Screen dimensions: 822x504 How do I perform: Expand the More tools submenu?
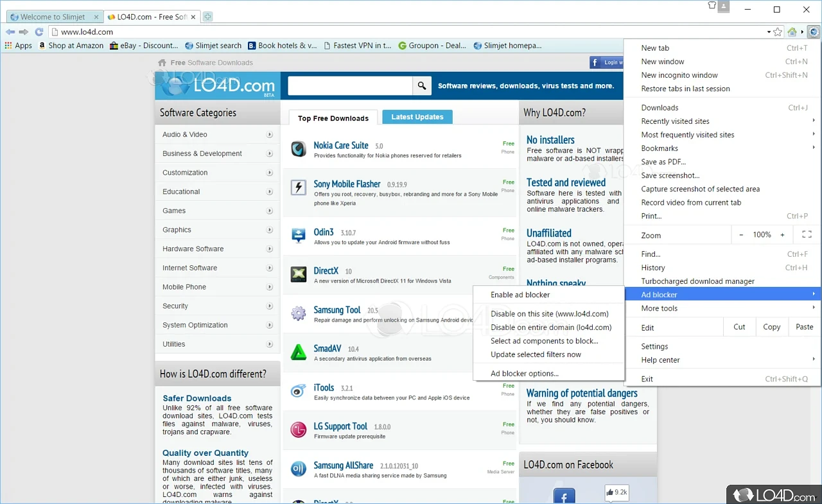tap(722, 308)
